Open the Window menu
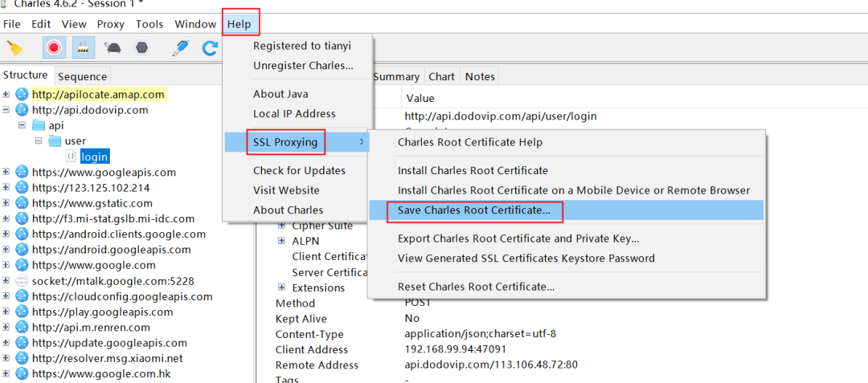 pos(195,24)
